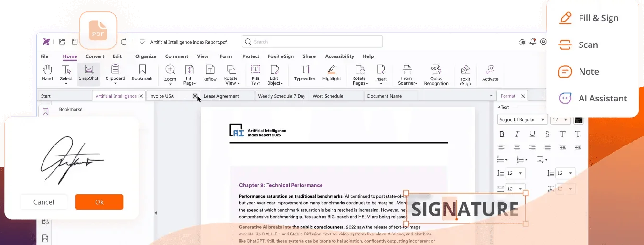
Task: Choose the Edit Text tool
Action: 256,75
